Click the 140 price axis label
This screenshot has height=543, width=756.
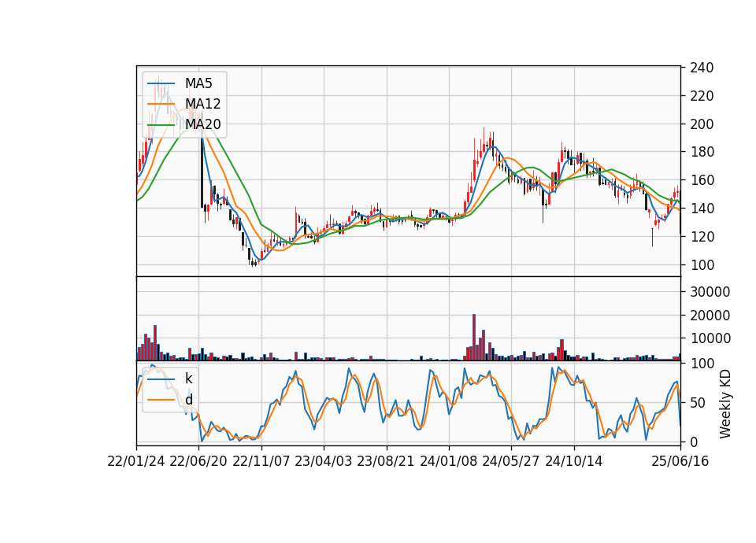(702, 208)
